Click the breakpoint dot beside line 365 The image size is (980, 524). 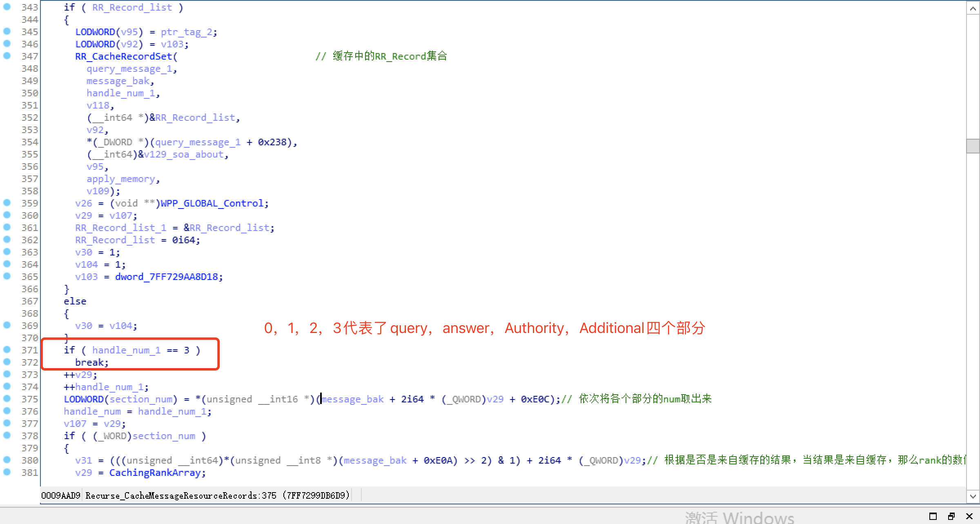tap(7, 276)
